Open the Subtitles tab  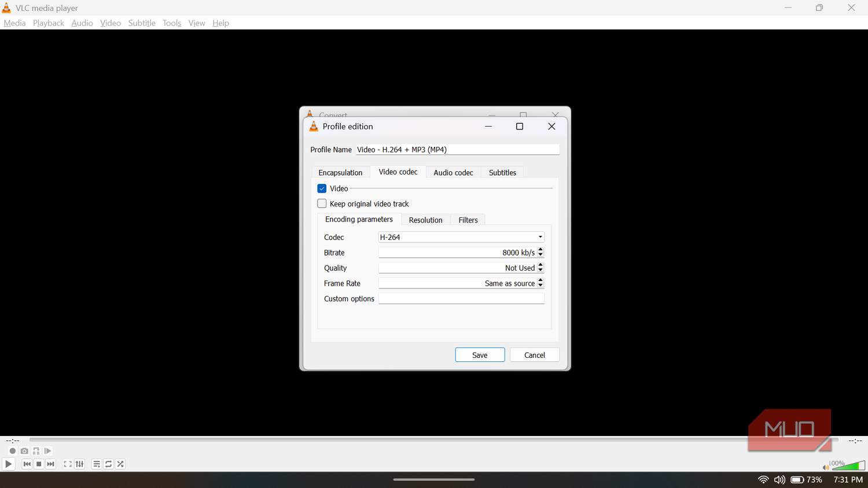[x=502, y=172]
